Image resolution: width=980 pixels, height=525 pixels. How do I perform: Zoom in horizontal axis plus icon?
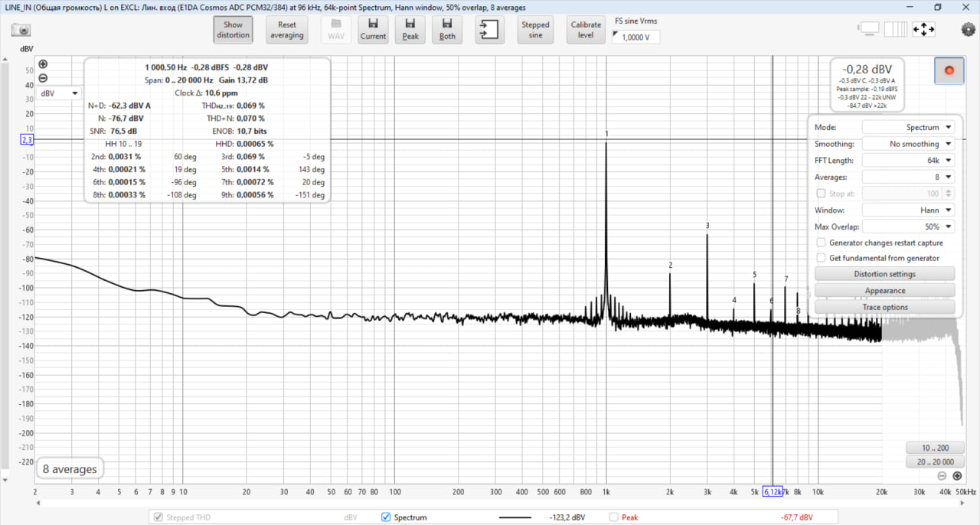click(957, 475)
